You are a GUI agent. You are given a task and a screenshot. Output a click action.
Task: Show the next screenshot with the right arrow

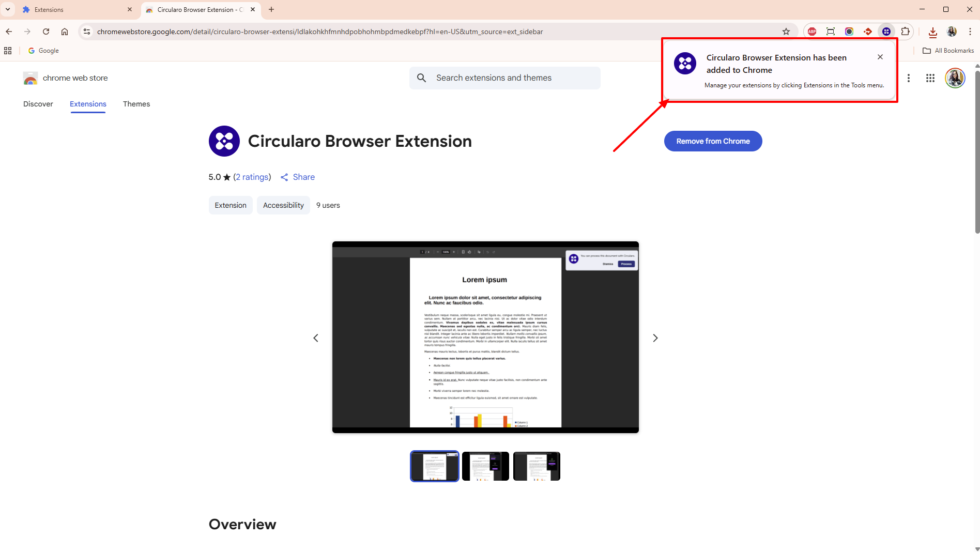point(655,338)
